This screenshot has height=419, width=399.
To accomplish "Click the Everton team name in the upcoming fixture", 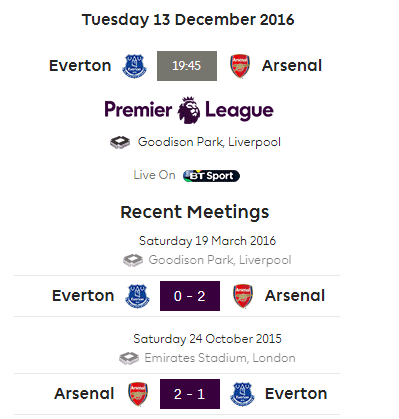I will (x=80, y=66).
